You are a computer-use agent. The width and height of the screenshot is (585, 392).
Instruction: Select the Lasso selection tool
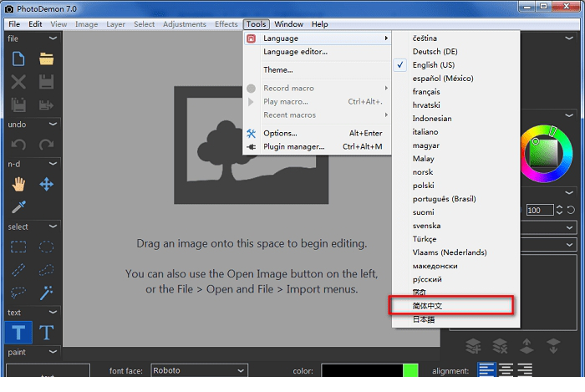(18, 293)
